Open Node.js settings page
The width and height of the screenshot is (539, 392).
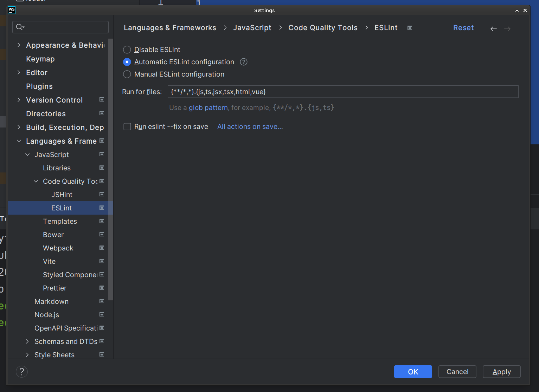(47, 315)
